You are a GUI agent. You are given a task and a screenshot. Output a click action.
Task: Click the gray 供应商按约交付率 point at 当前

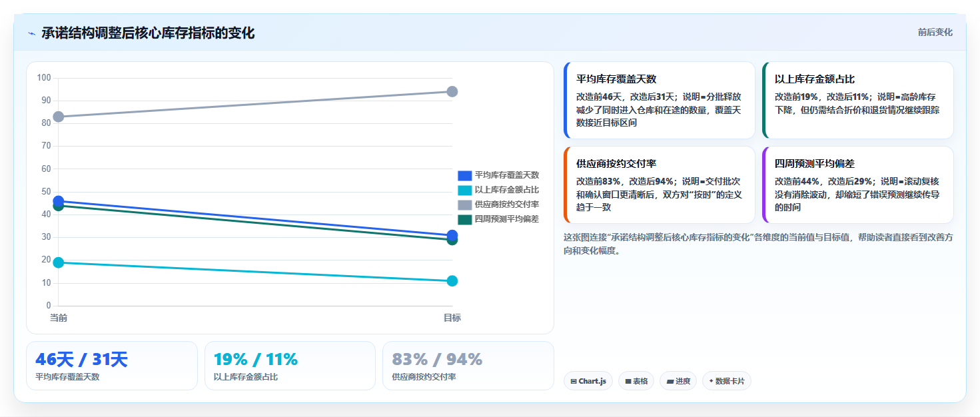click(59, 117)
